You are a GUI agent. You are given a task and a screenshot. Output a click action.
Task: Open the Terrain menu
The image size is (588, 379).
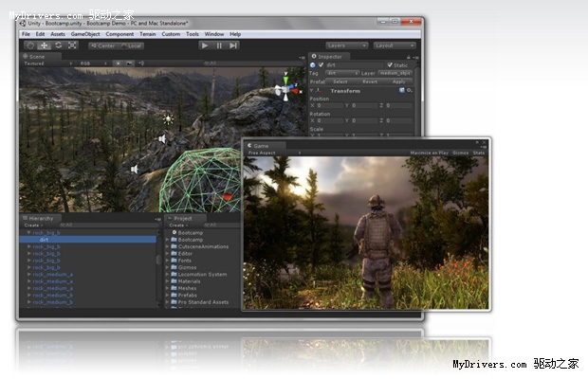point(148,34)
